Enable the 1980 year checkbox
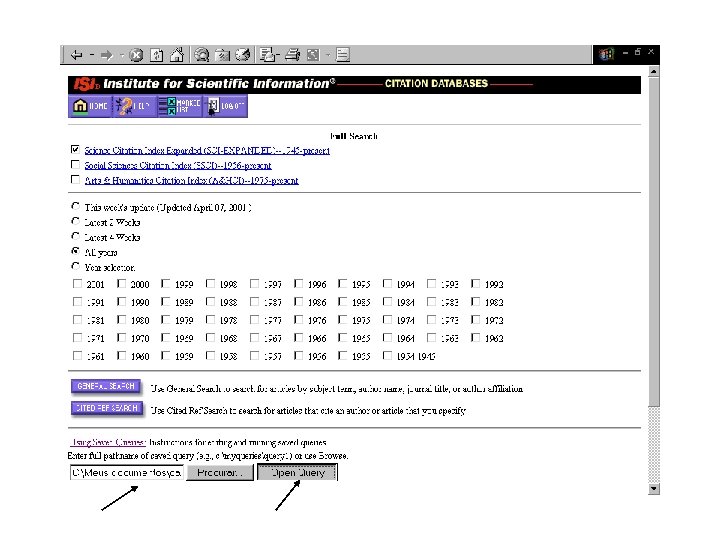Viewport: 720px width, 540px height. pyautogui.click(x=121, y=320)
